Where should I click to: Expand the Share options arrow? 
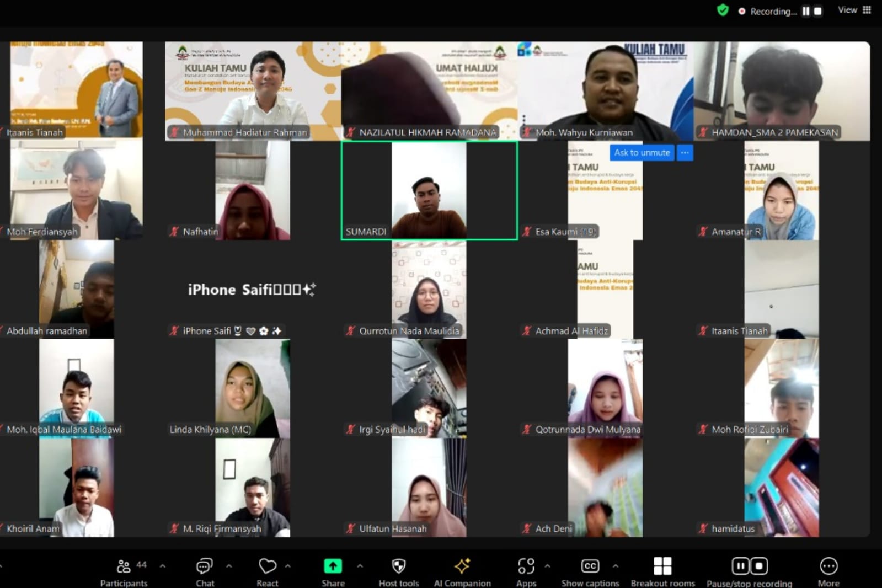[360, 566]
